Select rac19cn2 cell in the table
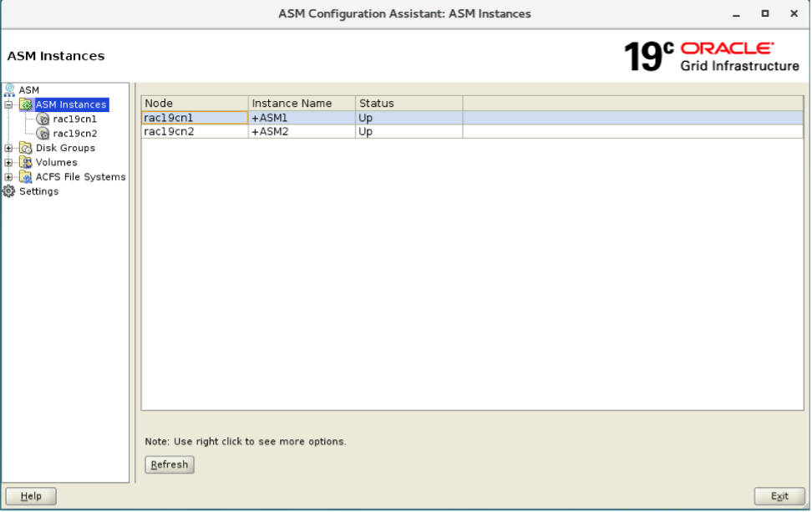This screenshot has height=512, width=812. pos(195,131)
